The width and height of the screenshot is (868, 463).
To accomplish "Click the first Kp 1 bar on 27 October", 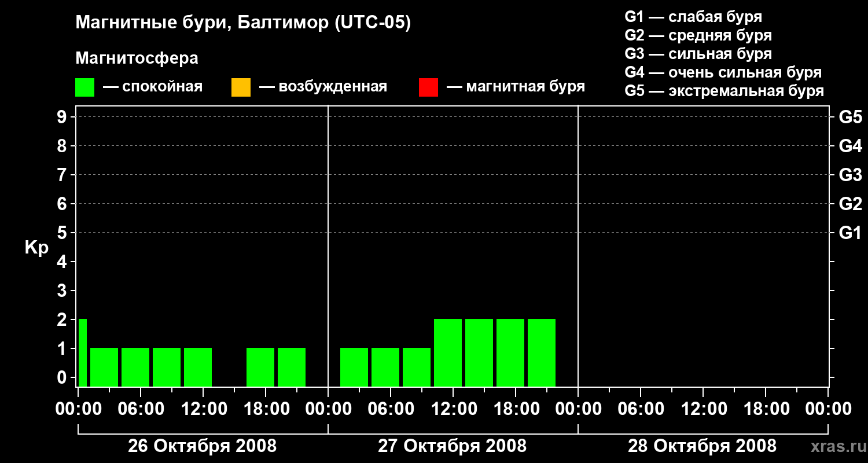I will tap(354, 367).
